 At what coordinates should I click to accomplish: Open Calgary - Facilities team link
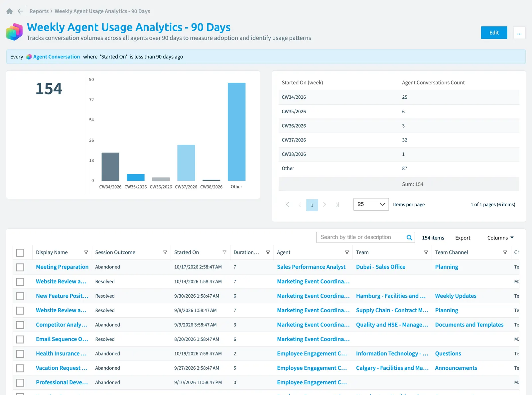392,368
